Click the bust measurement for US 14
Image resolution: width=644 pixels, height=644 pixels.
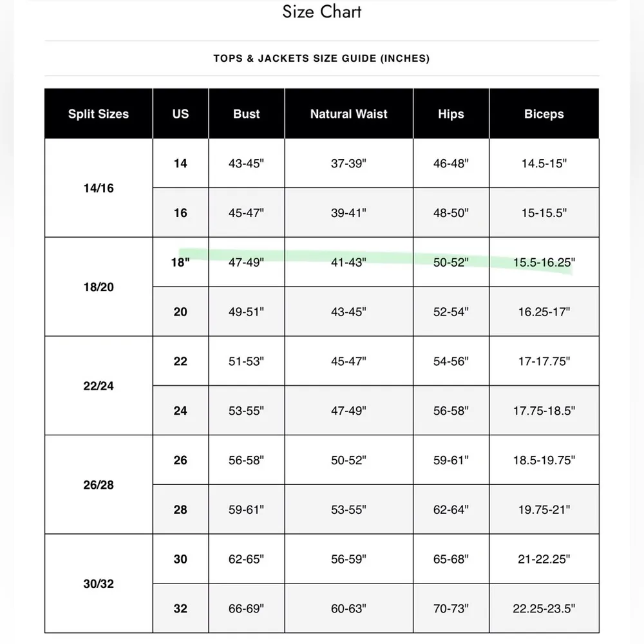(x=246, y=164)
